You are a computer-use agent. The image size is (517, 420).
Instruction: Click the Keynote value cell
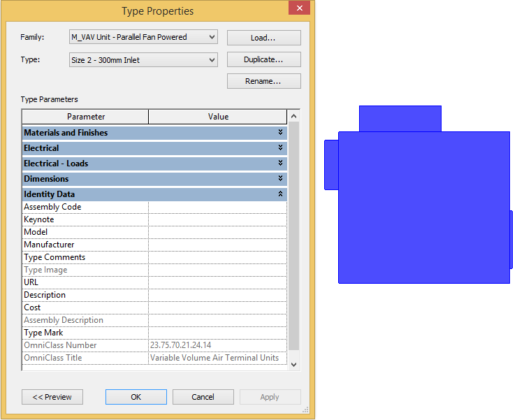click(217, 219)
